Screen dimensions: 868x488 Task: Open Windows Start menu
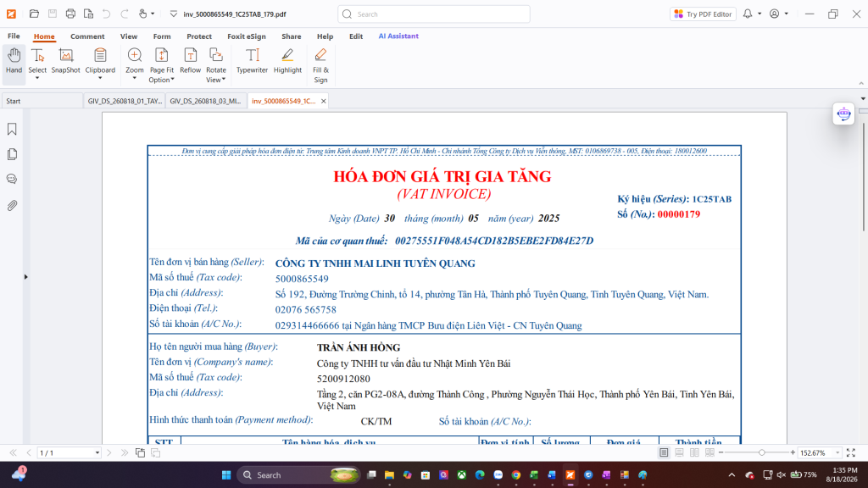(225, 474)
